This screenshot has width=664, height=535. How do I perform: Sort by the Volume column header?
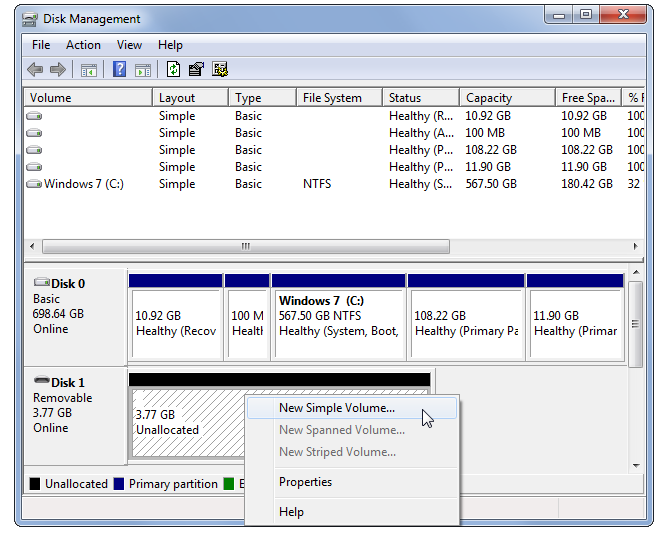[88, 98]
